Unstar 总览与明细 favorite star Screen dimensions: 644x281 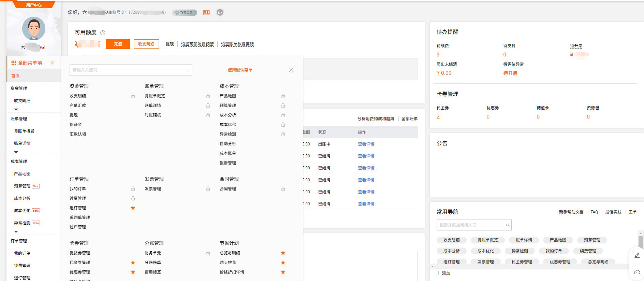tap(283, 253)
